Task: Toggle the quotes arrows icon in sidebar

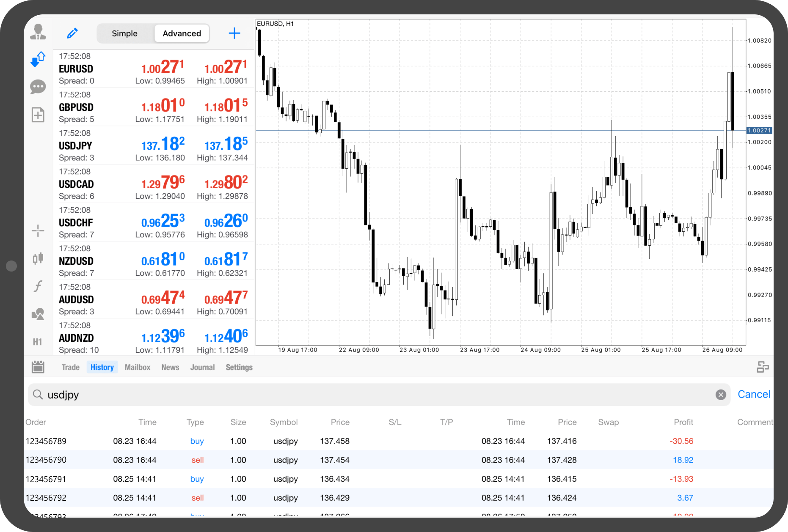Action: click(38, 59)
